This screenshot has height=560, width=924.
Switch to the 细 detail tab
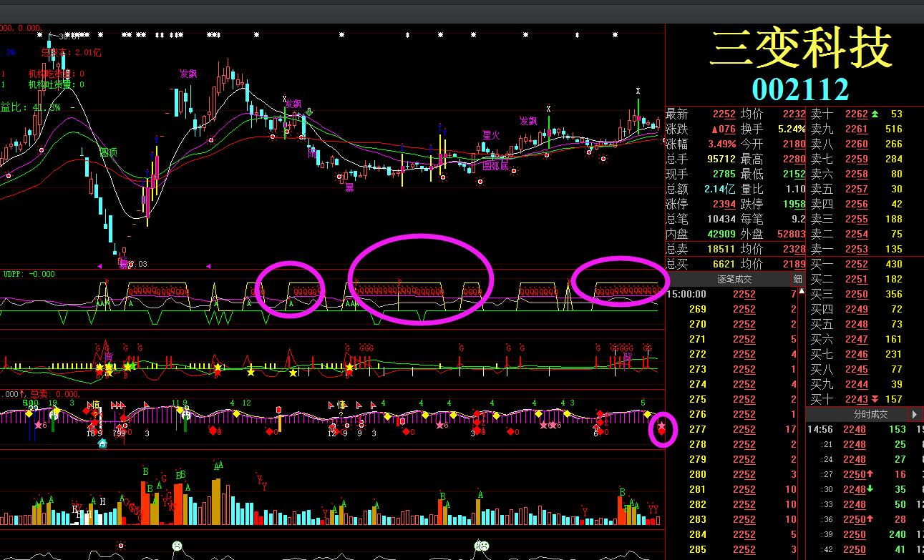[798, 279]
